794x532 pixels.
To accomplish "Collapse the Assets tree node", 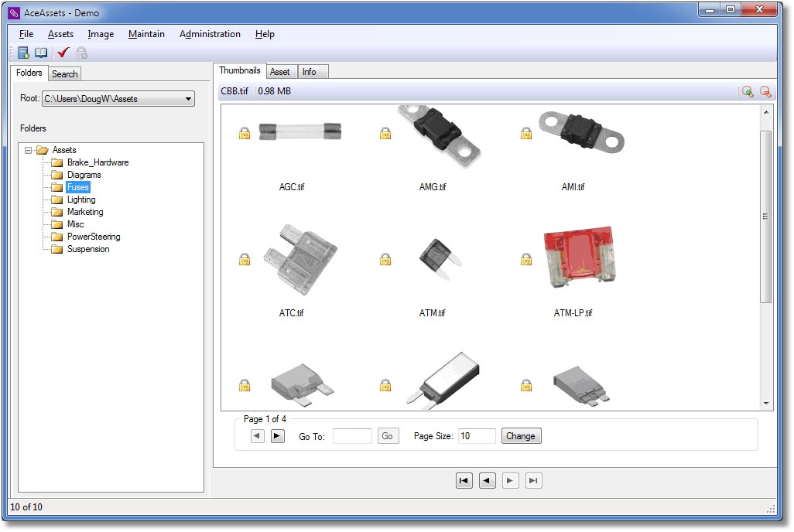I will (x=29, y=150).
